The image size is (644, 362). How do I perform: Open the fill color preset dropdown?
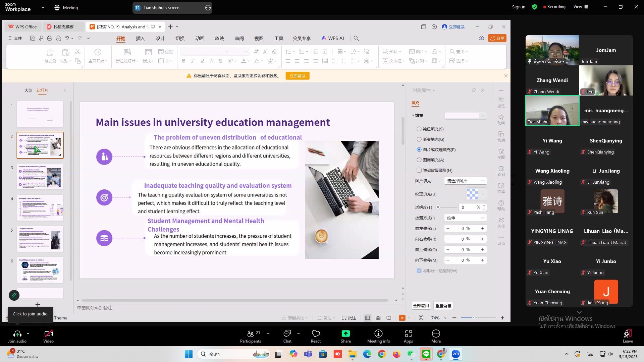coord(465,116)
